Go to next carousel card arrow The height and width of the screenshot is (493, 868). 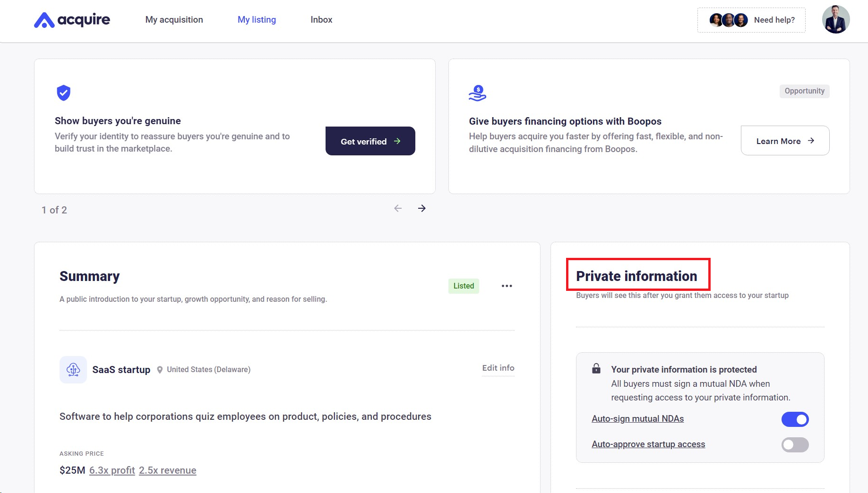(422, 208)
